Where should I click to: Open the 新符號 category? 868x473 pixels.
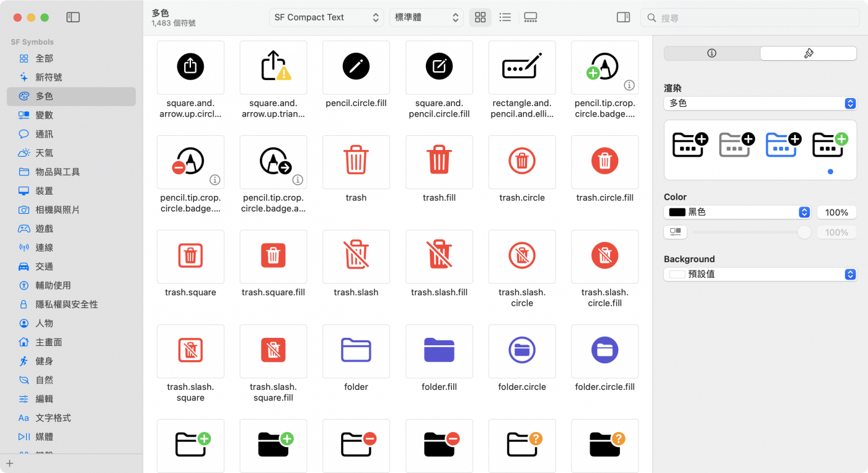[71, 77]
